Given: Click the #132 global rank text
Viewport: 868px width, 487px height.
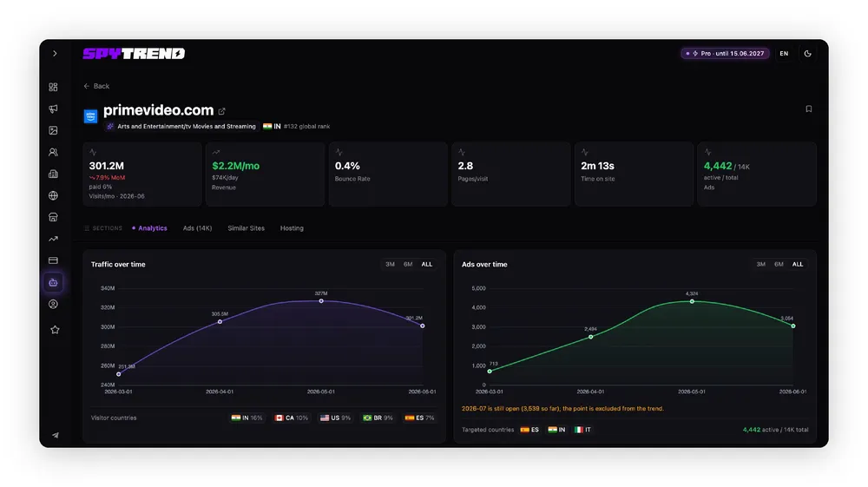Looking at the screenshot, I should (x=306, y=127).
